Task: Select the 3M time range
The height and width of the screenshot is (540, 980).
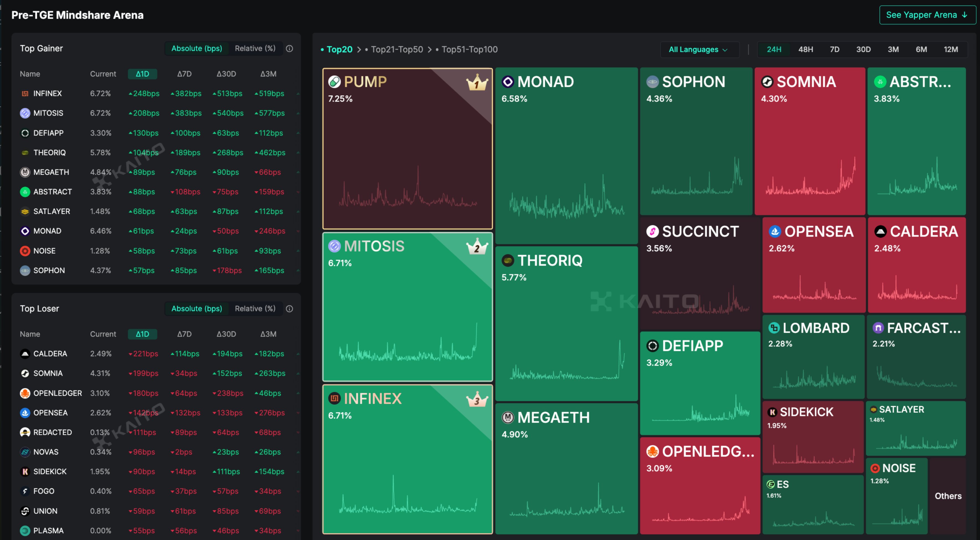Action: coord(893,50)
